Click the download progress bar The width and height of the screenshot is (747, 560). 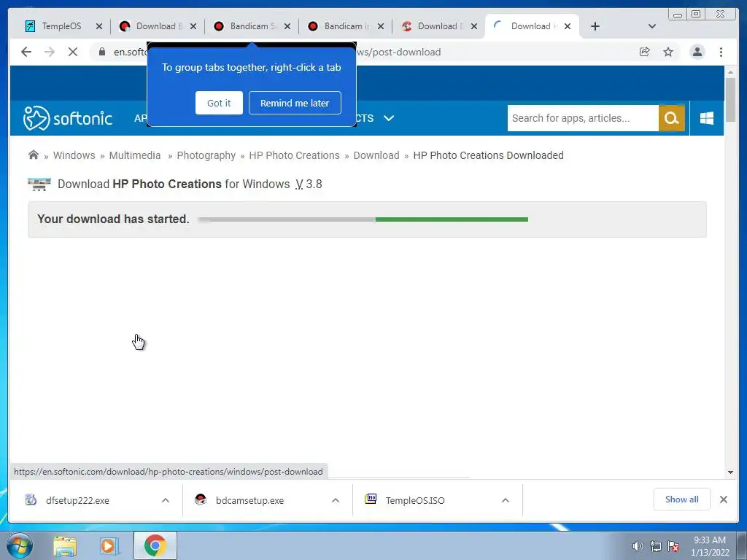pos(363,219)
